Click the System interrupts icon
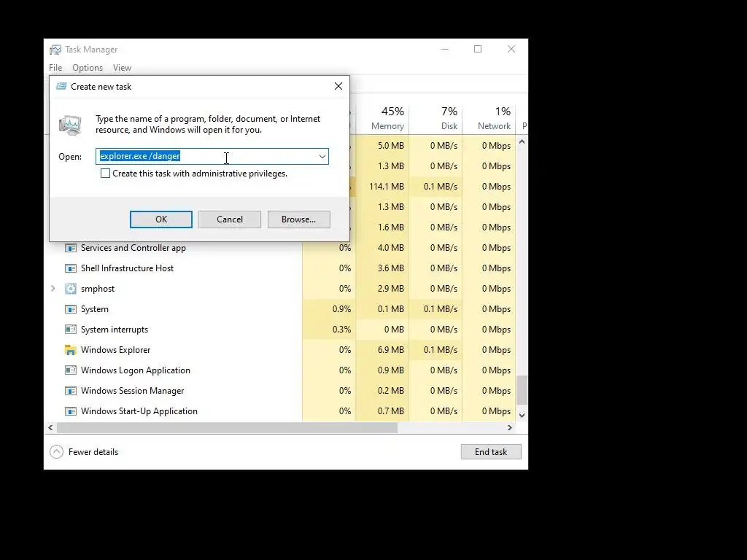 point(71,330)
